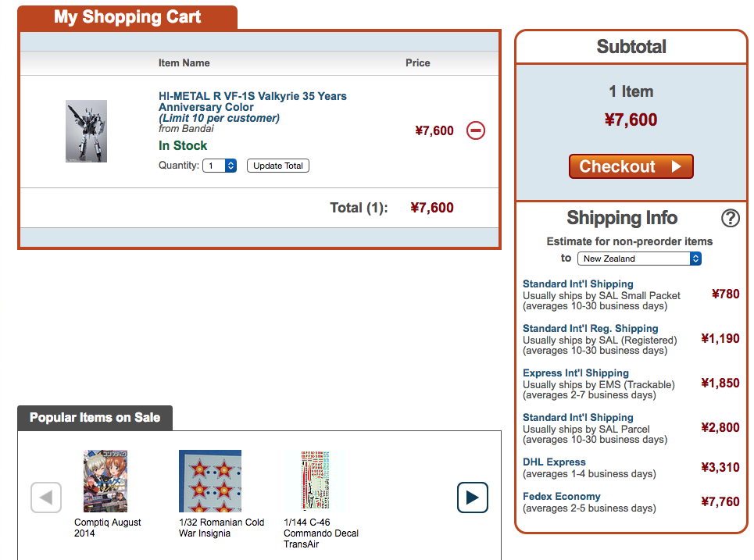Viewport: 754px width, 560px height.
Task: Open Comptiq August 2014 text link
Action: pyautogui.click(x=107, y=528)
